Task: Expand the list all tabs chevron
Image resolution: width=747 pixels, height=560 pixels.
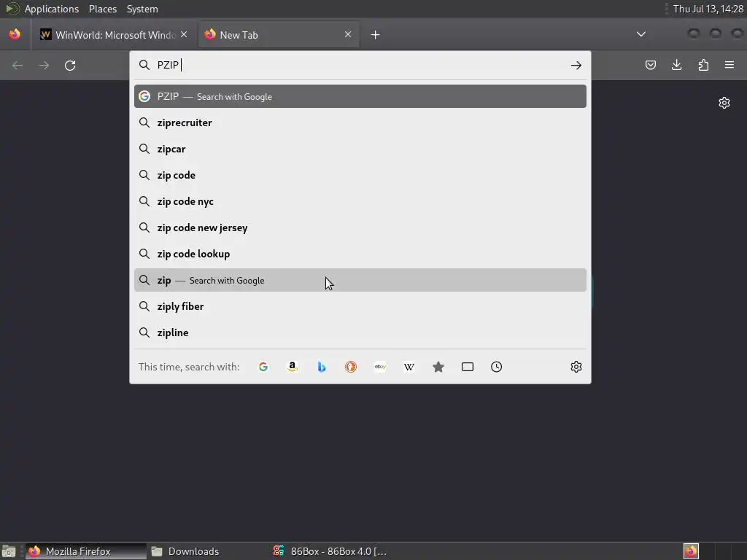Action: click(x=641, y=34)
